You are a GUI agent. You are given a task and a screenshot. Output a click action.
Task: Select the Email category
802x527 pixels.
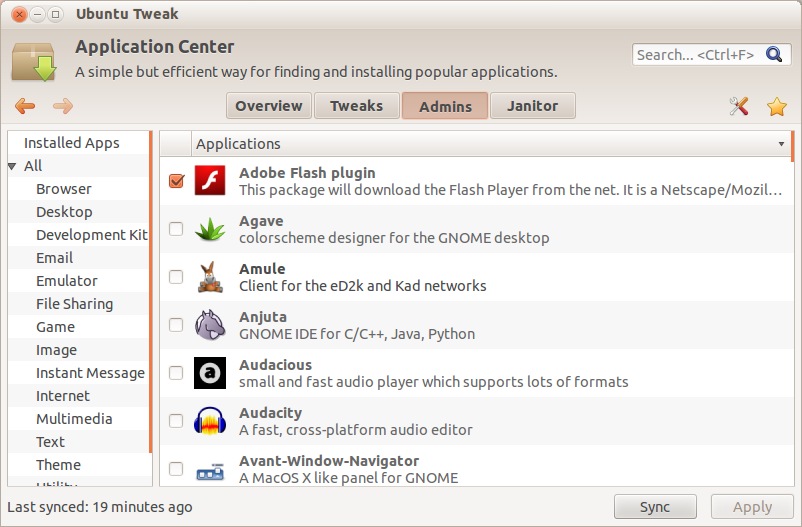pos(54,258)
